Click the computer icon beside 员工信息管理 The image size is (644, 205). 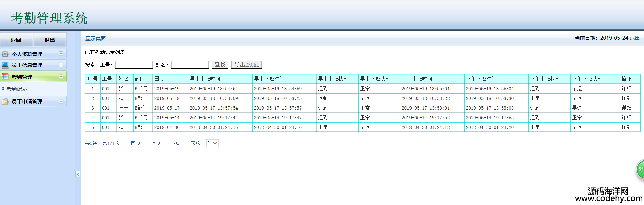(5, 65)
